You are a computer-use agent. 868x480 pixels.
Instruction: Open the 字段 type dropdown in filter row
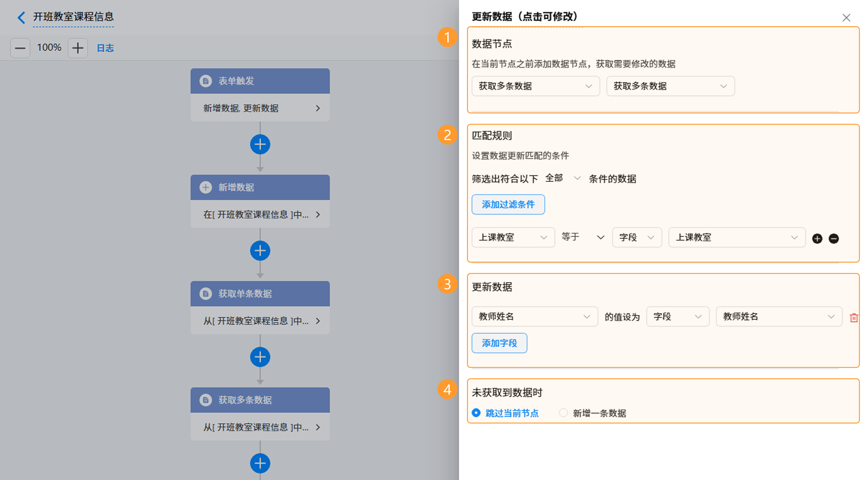pyautogui.click(x=637, y=238)
